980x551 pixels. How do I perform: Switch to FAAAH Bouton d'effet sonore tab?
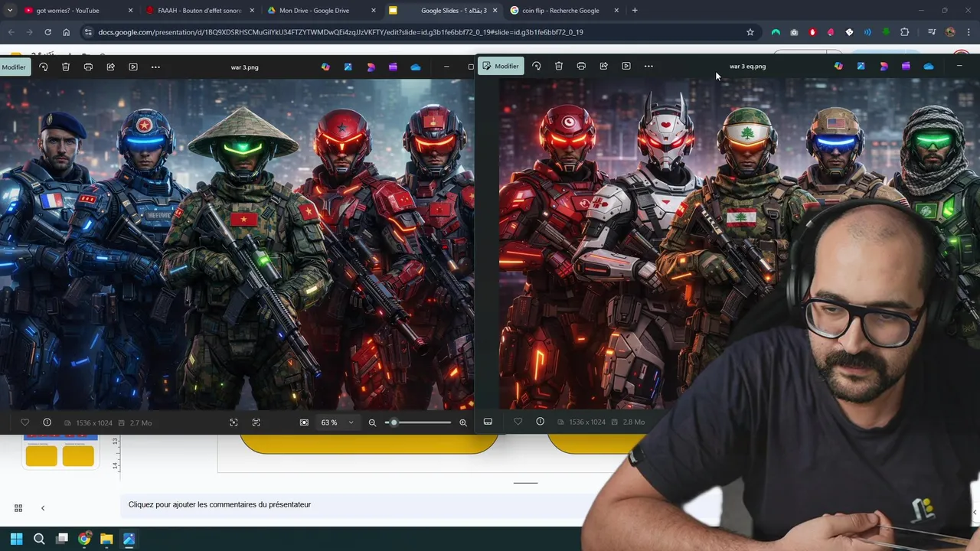[201, 11]
